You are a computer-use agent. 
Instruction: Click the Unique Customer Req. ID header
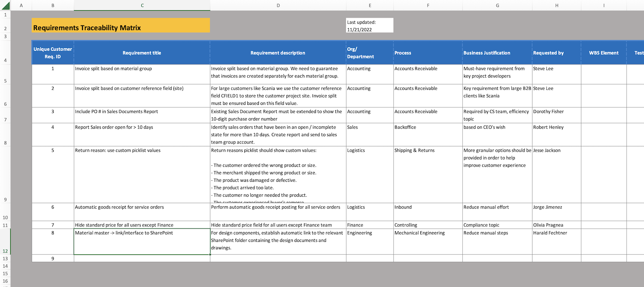click(x=53, y=53)
